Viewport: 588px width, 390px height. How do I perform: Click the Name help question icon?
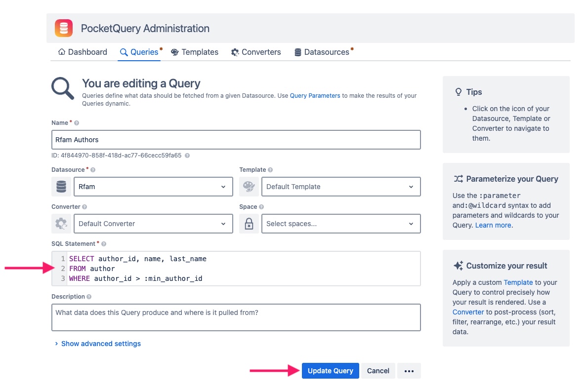[x=77, y=123]
